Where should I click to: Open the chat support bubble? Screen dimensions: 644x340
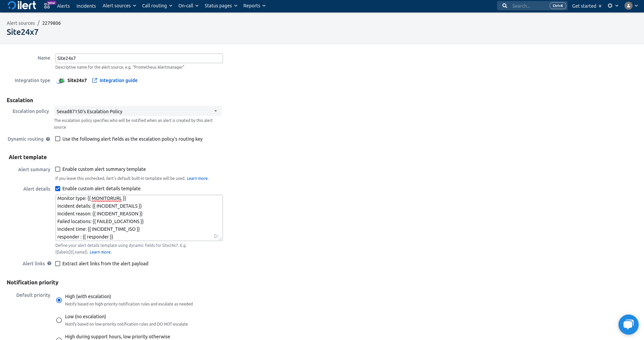[x=628, y=324]
